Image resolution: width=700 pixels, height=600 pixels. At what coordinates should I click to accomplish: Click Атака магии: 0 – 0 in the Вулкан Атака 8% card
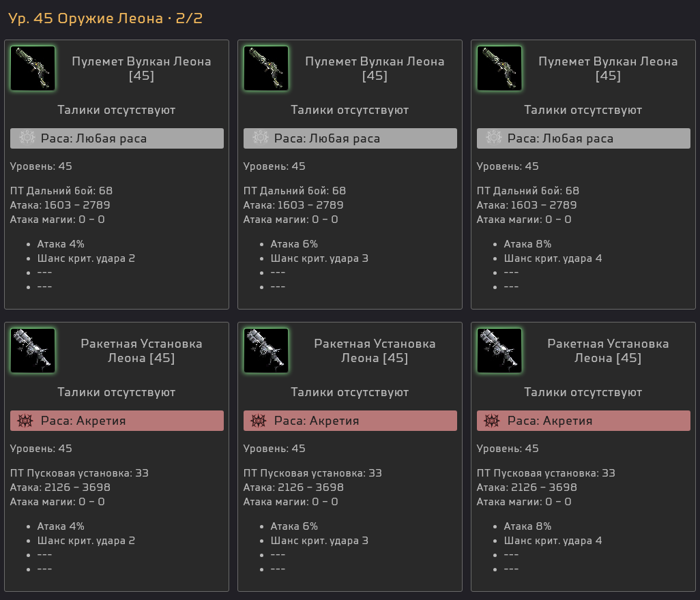524,220
